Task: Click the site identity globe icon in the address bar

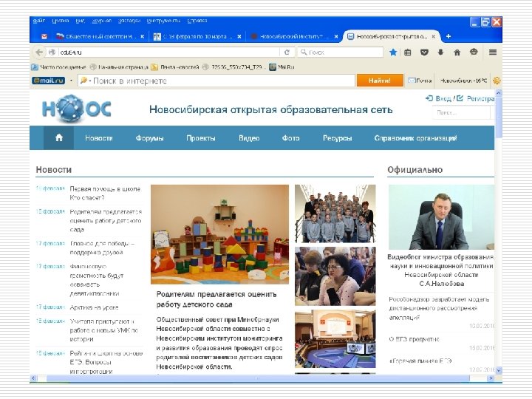Action: coord(52,52)
